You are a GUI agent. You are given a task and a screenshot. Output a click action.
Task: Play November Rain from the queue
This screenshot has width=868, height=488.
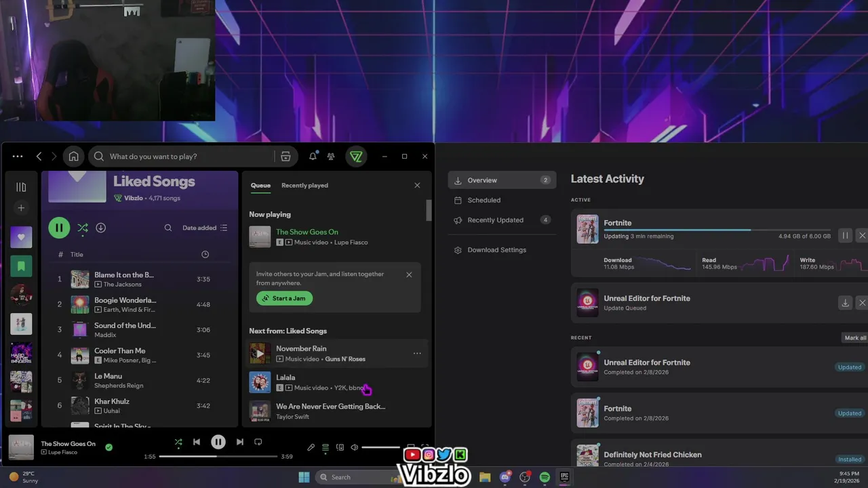click(260, 353)
